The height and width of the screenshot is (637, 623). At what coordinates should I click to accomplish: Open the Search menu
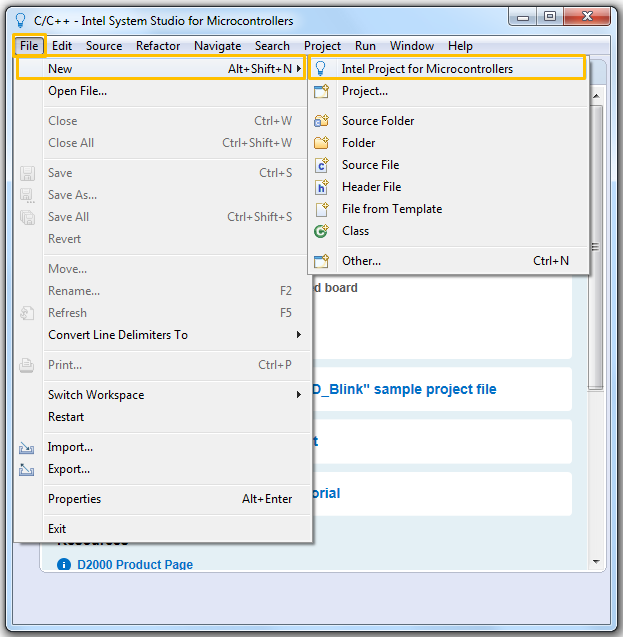[x=272, y=46]
